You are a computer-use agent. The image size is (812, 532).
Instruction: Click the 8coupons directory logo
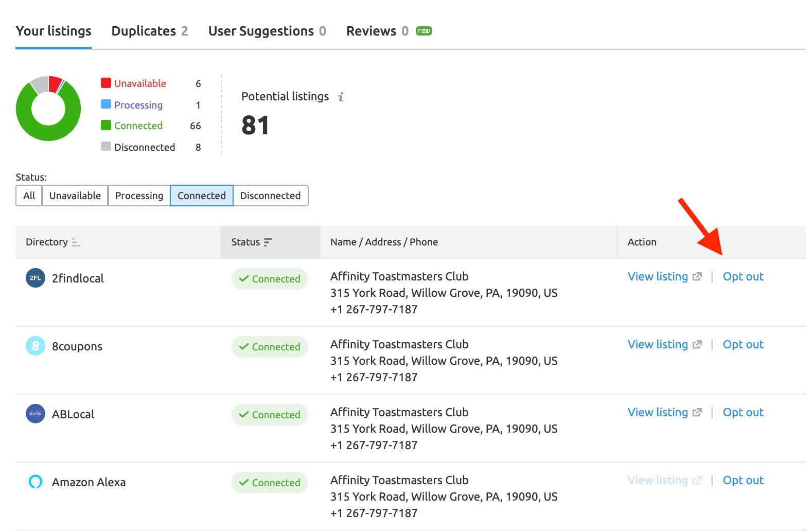[x=36, y=346]
